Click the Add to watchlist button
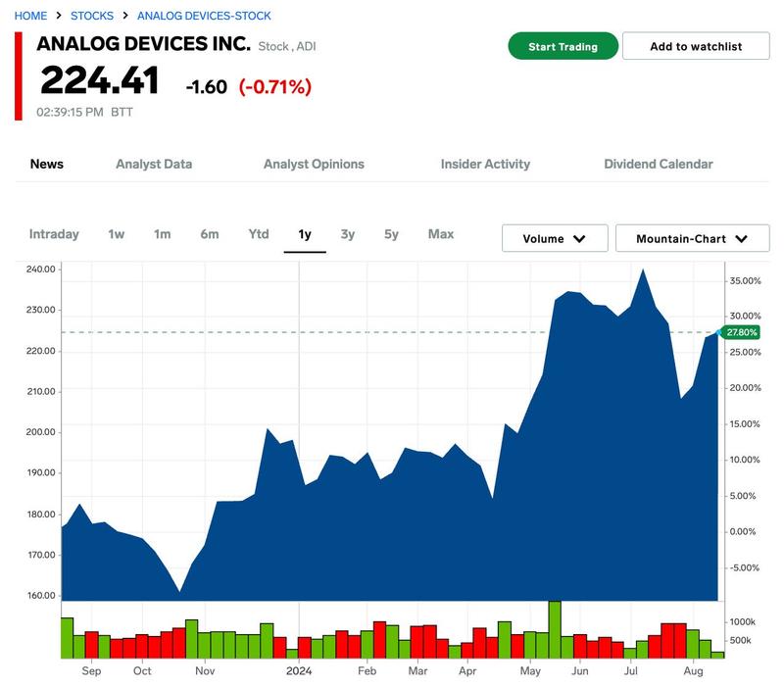Screen dimensions: 784x687 (696, 46)
